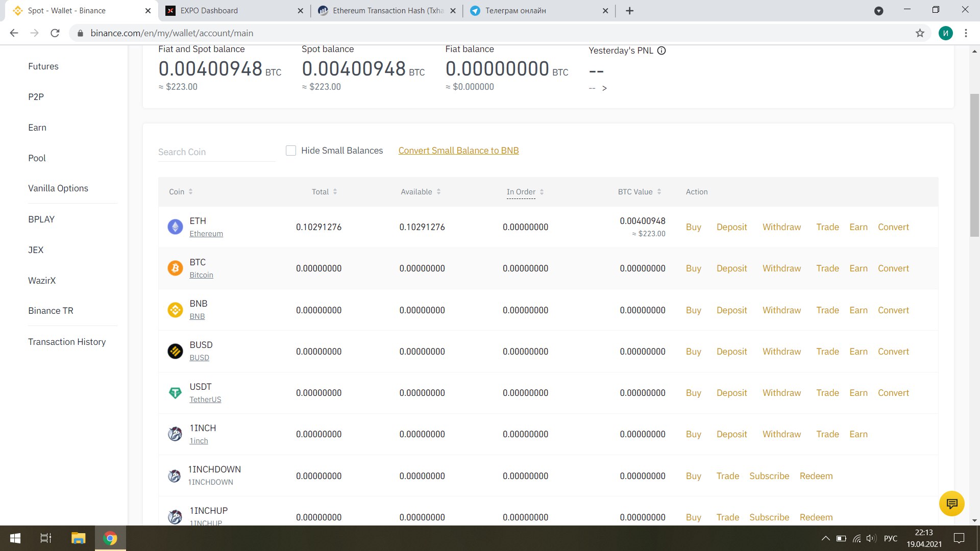Click the BUSD coin icon
Viewport: 980px width, 551px height.
[x=175, y=352]
